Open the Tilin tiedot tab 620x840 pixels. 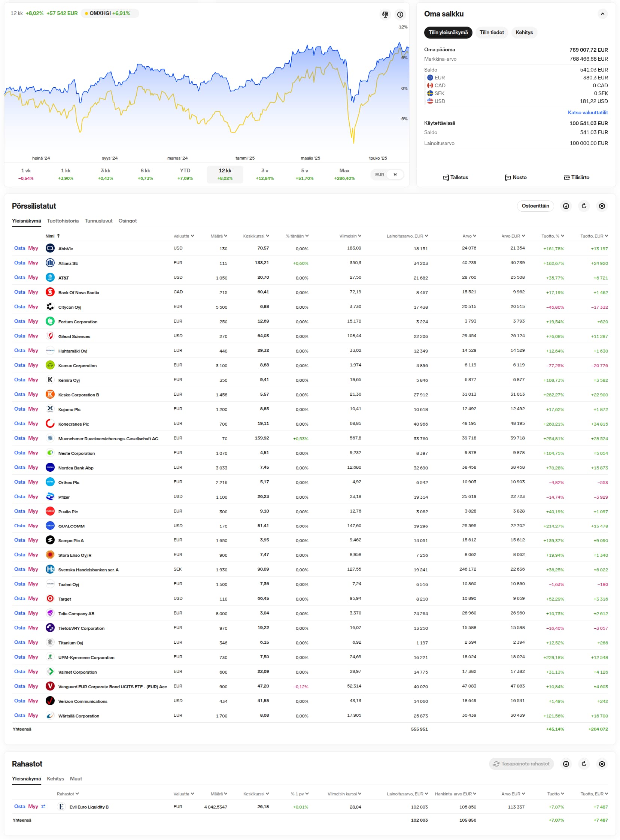click(491, 33)
